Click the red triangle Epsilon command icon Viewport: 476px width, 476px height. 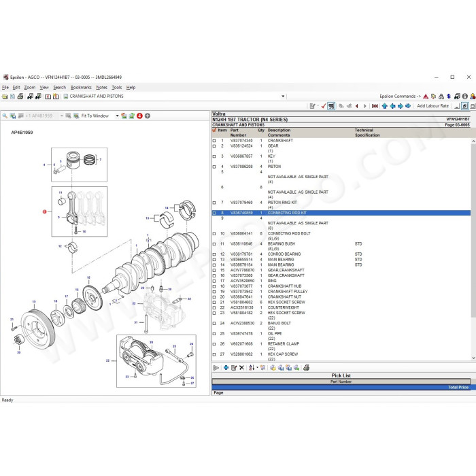point(426,97)
